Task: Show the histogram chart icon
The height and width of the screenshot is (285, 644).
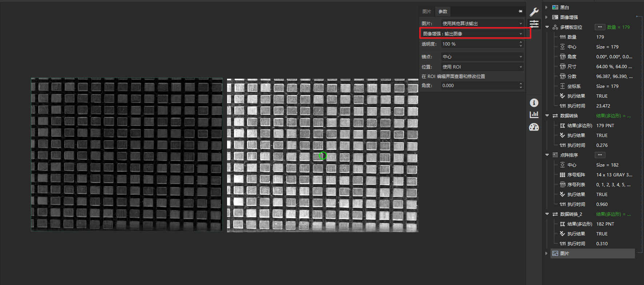Action: point(534,115)
